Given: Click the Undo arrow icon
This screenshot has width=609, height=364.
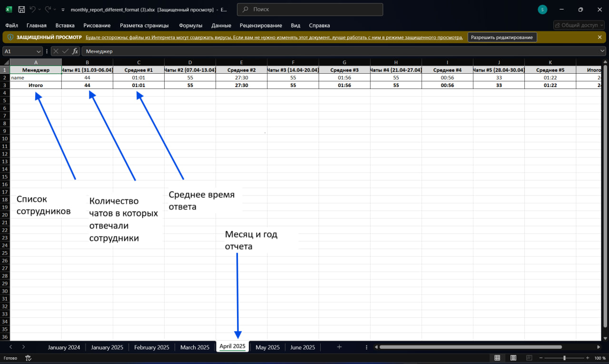Looking at the screenshot, I should [x=33, y=10].
